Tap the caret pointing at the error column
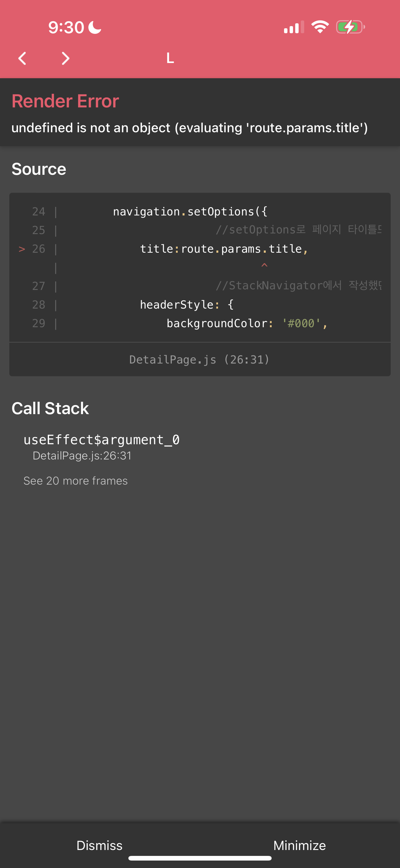This screenshot has height=868, width=400. click(x=264, y=265)
